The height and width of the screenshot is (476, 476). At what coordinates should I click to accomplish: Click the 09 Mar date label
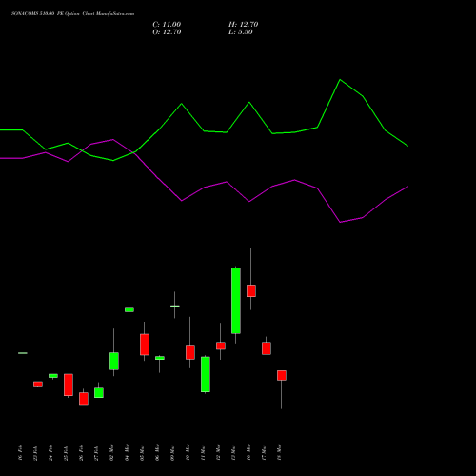click(172, 452)
